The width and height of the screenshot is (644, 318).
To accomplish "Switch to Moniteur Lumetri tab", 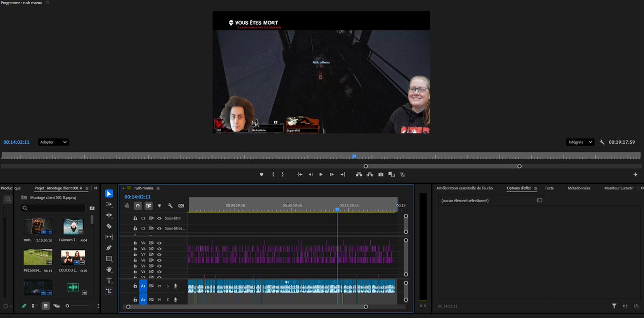I will [619, 188].
